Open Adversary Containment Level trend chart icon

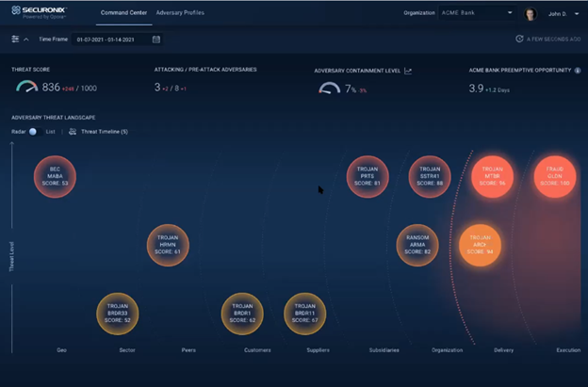pos(408,71)
